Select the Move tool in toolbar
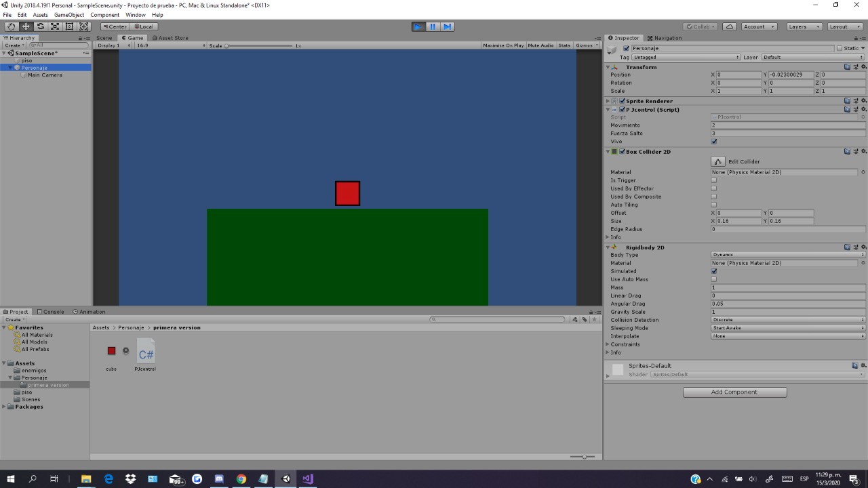 26,26
